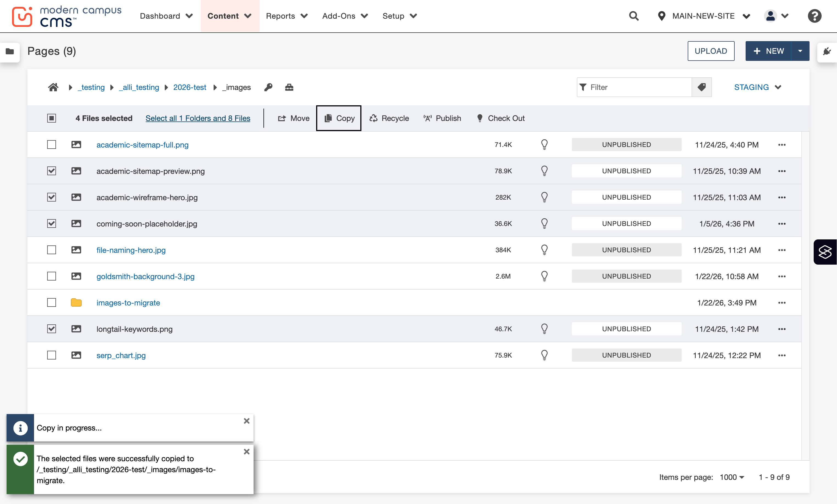This screenshot has height=504, width=837.
Task: Check the academic-sitemap-full.png checkbox
Action: pos(52,145)
